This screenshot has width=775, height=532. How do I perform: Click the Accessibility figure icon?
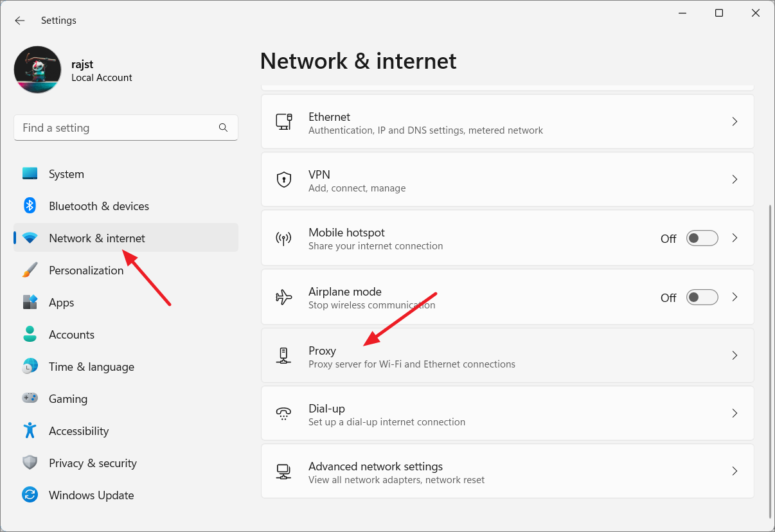pos(30,430)
